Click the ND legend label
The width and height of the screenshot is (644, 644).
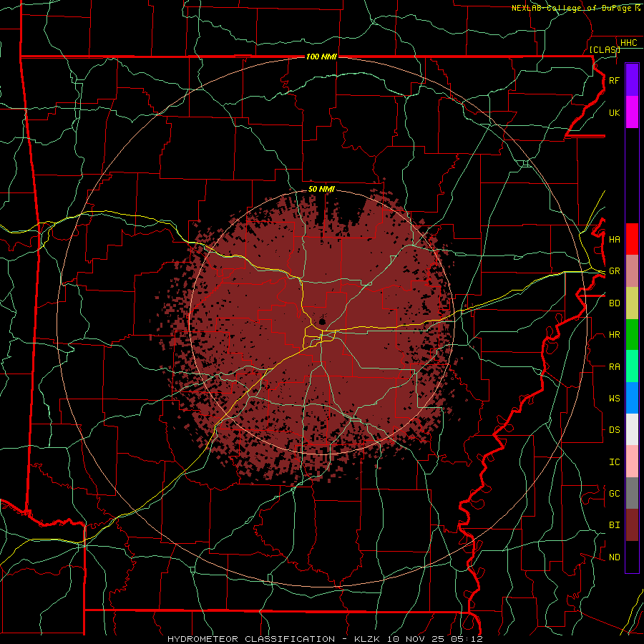614,557
